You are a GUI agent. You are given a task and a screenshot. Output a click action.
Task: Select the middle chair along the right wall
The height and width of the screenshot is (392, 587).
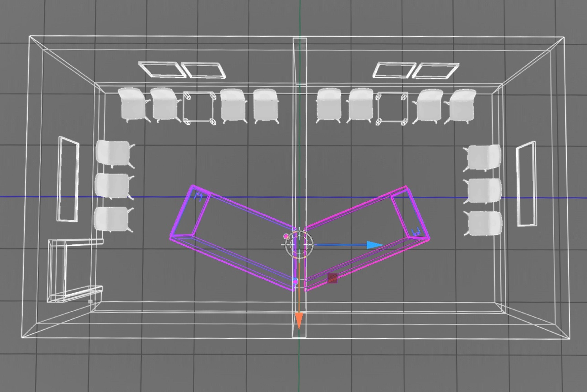point(483,191)
